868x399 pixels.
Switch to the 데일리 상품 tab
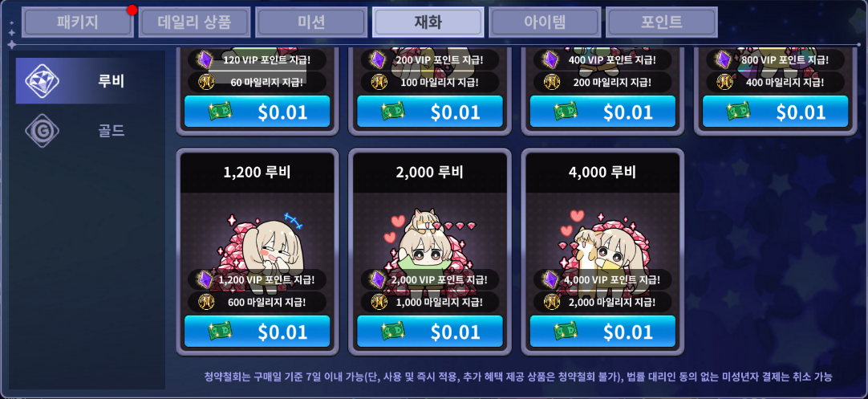pos(194,22)
